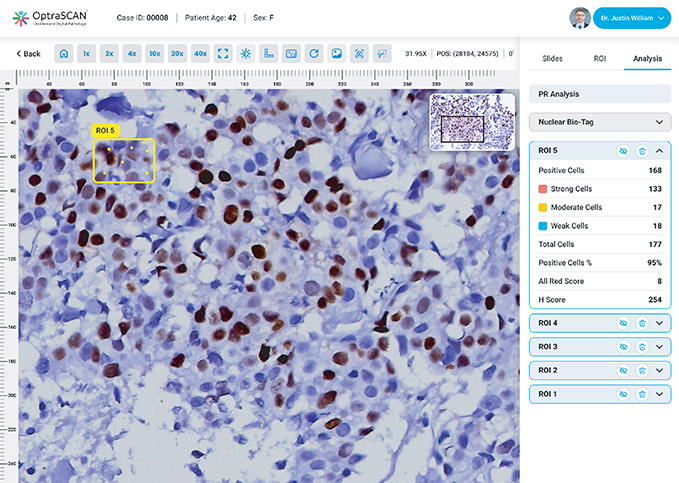Select the ruler measurement tool
679x483 pixels.
pos(268,54)
